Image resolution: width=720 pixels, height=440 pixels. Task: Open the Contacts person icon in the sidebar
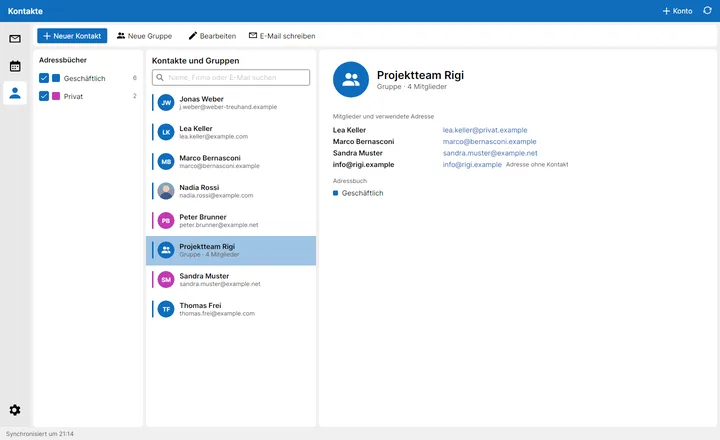pos(15,93)
